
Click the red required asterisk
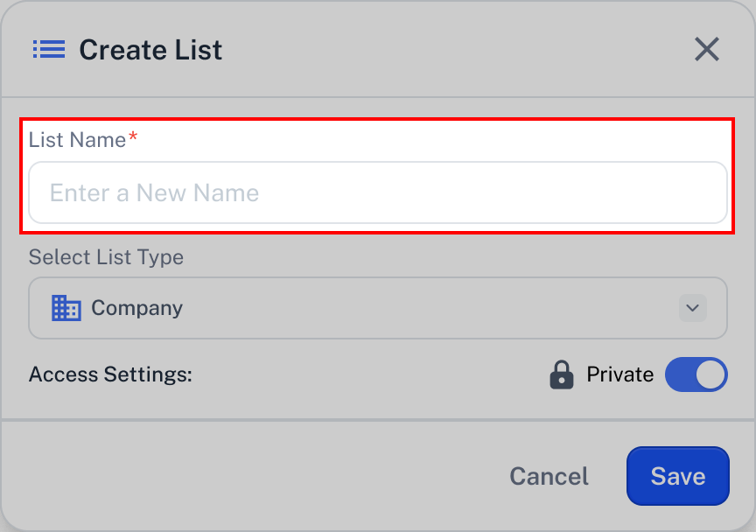coord(133,137)
